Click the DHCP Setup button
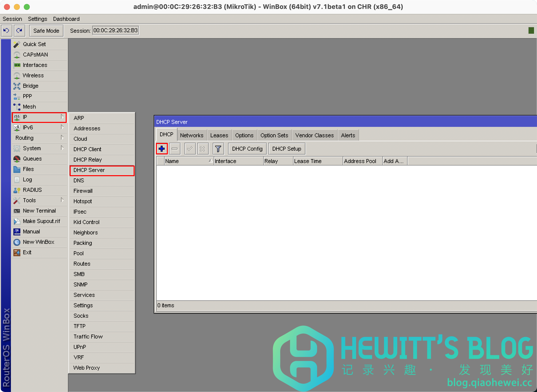 [x=287, y=149]
